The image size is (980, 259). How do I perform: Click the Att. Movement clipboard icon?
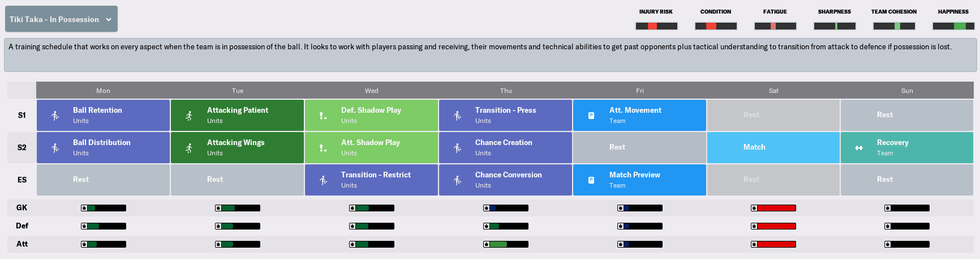(x=591, y=116)
